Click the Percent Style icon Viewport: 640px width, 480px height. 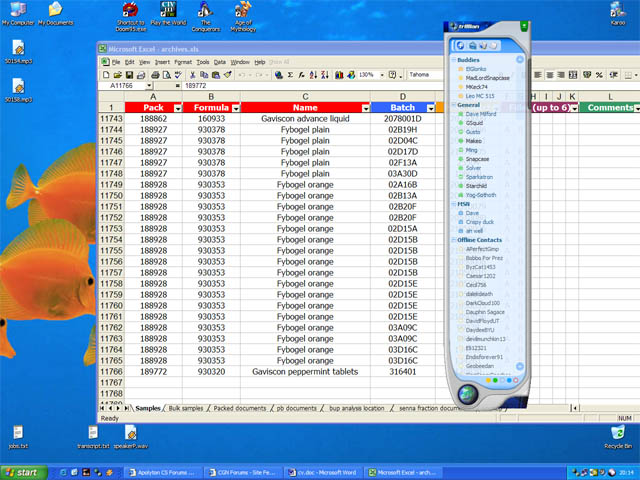tap(599, 75)
